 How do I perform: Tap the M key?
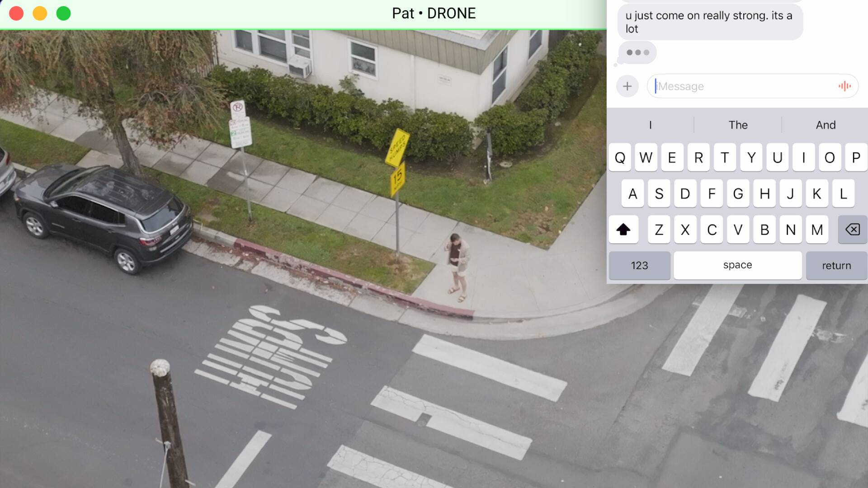point(816,230)
